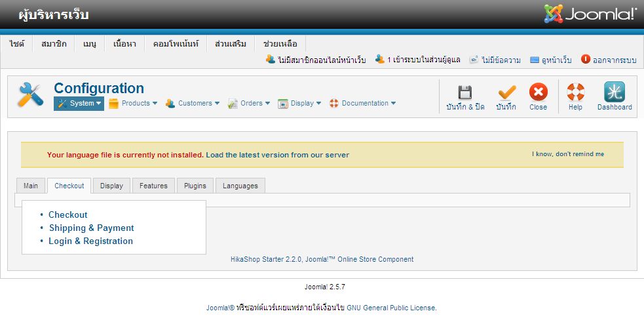Click the Joomla!® footer link
644x328 pixels.
[220, 308]
